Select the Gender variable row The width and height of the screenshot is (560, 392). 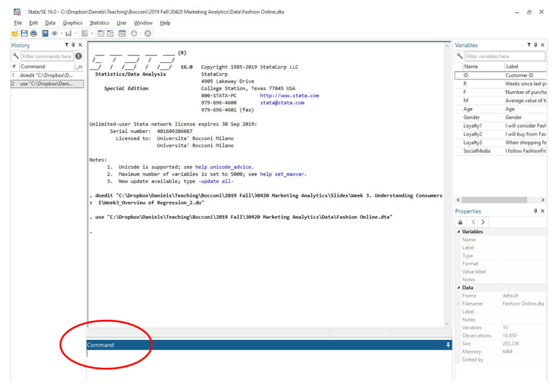501,117
